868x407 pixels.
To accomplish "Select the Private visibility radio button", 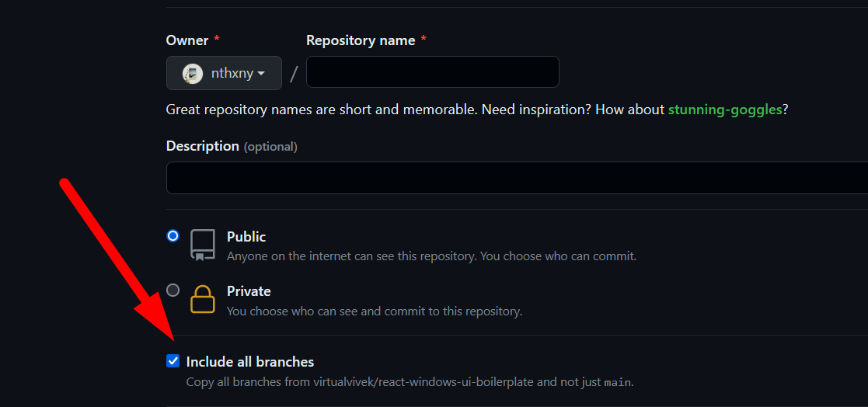I will tap(173, 290).
